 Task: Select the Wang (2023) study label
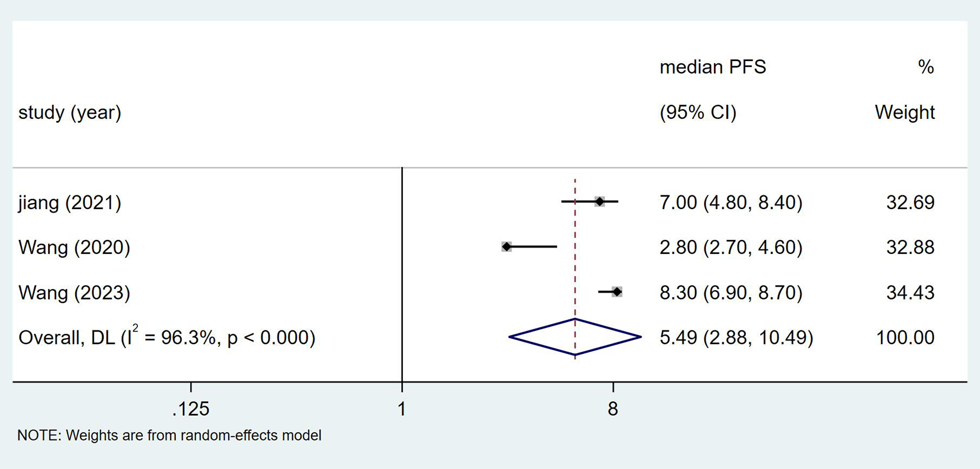[74, 293]
